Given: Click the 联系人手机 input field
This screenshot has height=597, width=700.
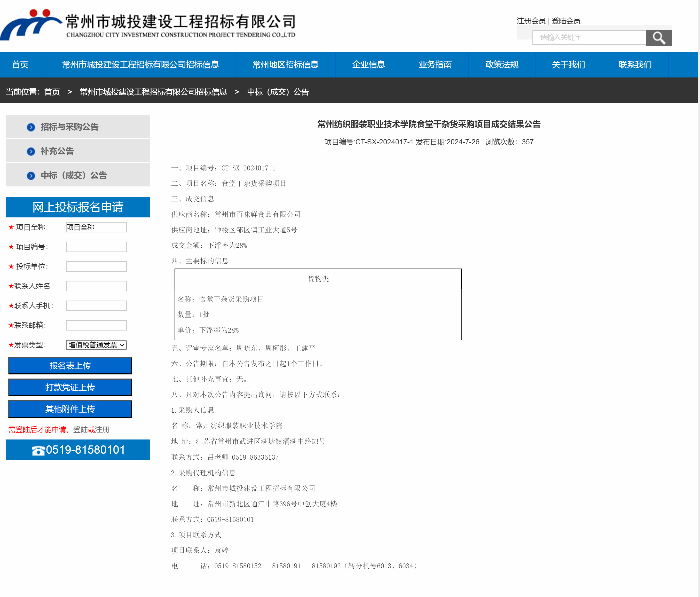Looking at the screenshot, I should tap(96, 305).
